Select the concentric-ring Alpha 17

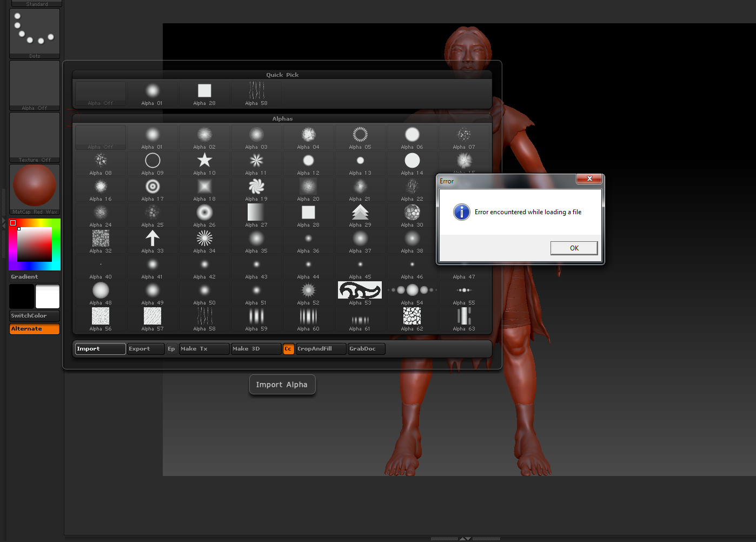point(152,186)
